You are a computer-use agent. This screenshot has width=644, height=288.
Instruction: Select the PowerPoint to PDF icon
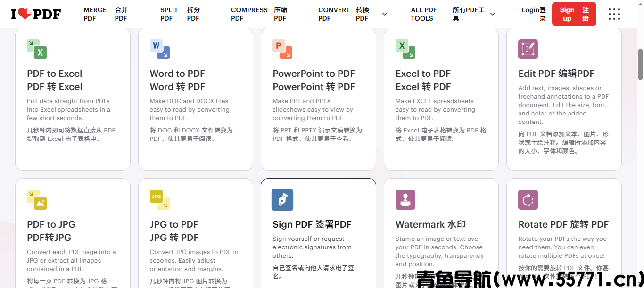[282, 49]
